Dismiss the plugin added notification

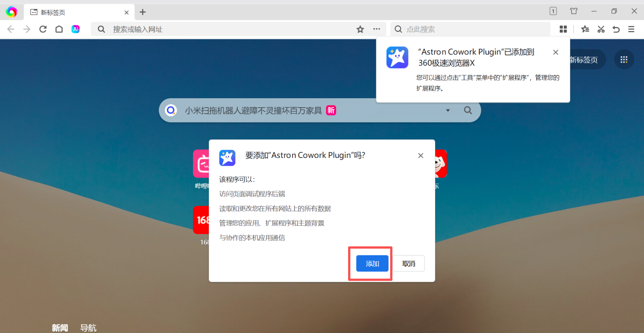click(x=556, y=52)
